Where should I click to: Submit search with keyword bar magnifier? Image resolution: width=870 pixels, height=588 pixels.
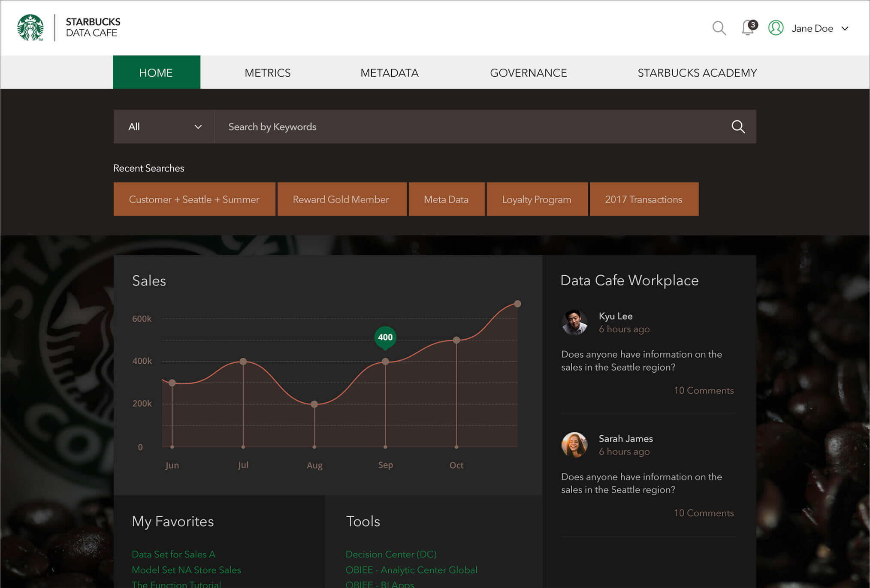click(x=738, y=127)
